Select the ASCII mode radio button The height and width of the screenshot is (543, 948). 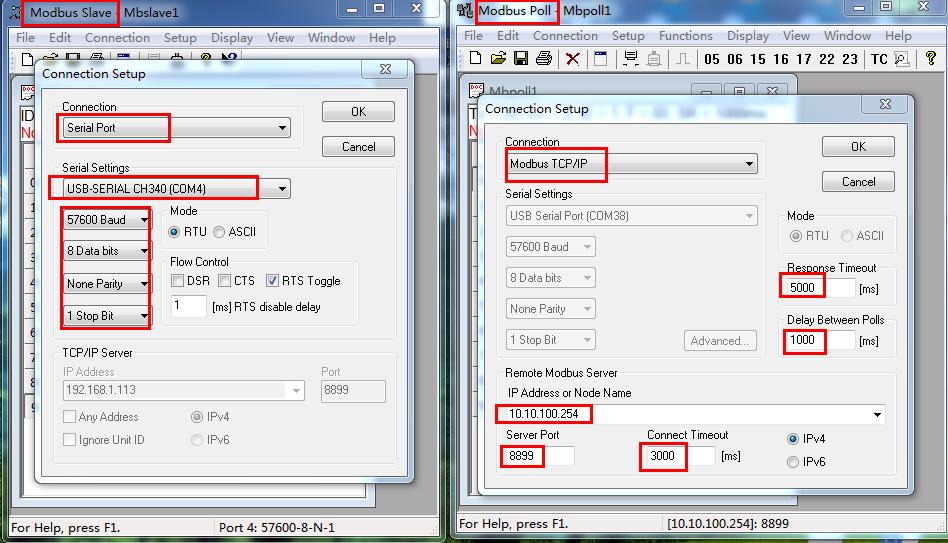[220, 232]
